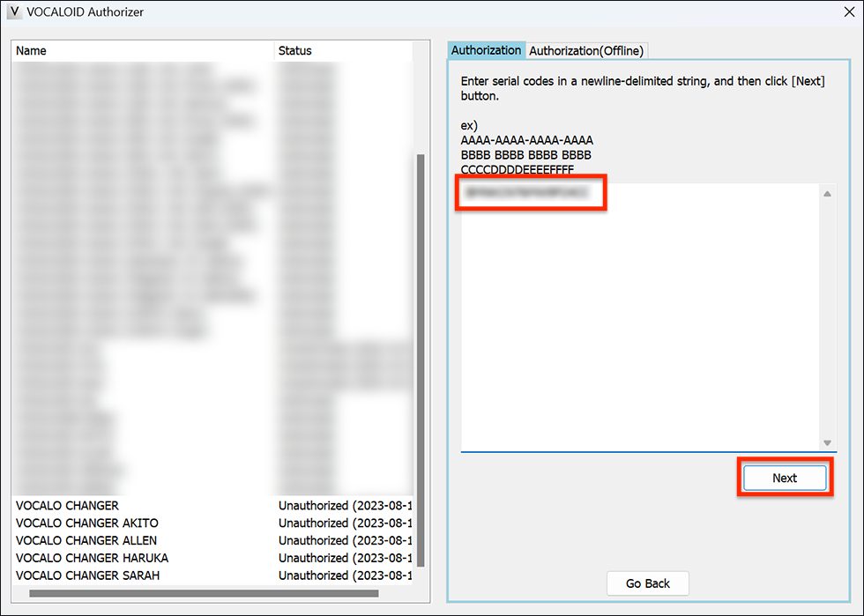Sort voices by the Status column header

(x=294, y=50)
